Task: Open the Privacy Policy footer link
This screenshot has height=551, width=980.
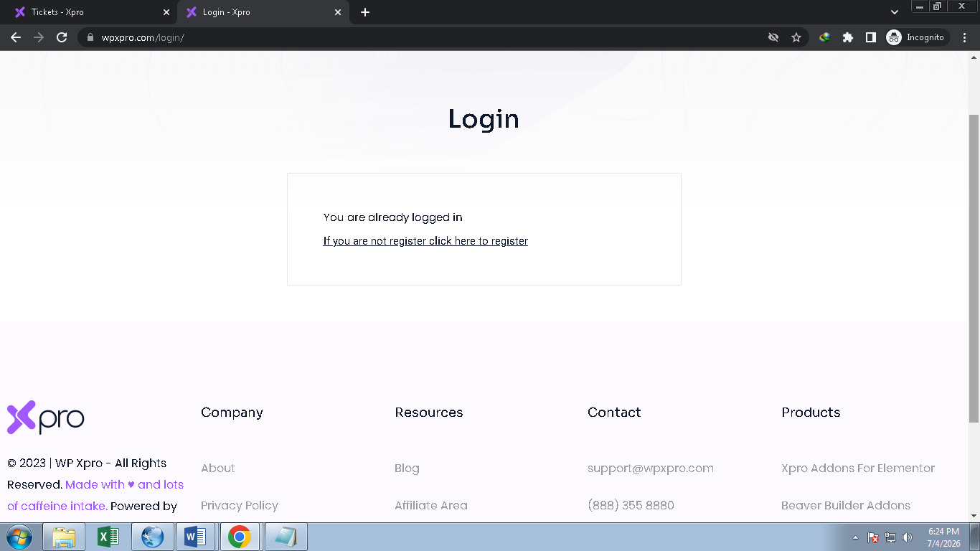Action: click(x=240, y=505)
